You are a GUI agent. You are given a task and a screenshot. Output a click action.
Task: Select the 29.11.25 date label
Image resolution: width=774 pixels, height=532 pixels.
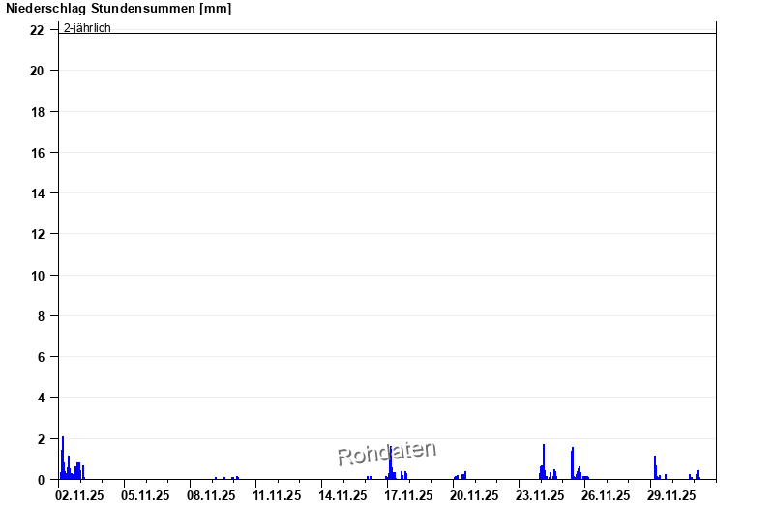coord(671,495)
